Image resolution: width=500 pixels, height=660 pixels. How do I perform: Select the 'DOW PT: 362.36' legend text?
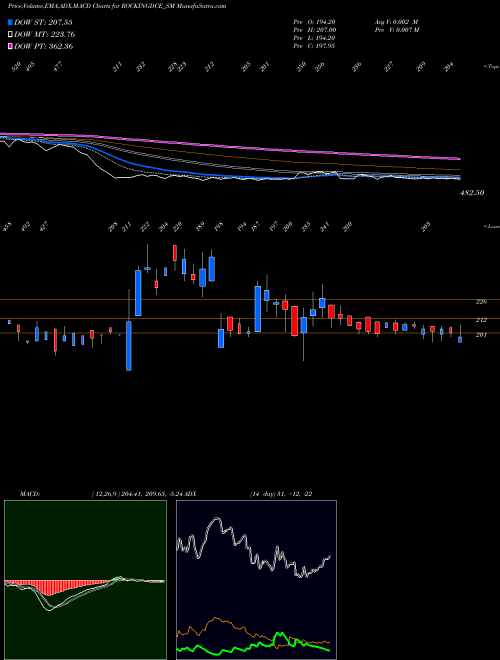pyautogui.click(x=44, y=46)
